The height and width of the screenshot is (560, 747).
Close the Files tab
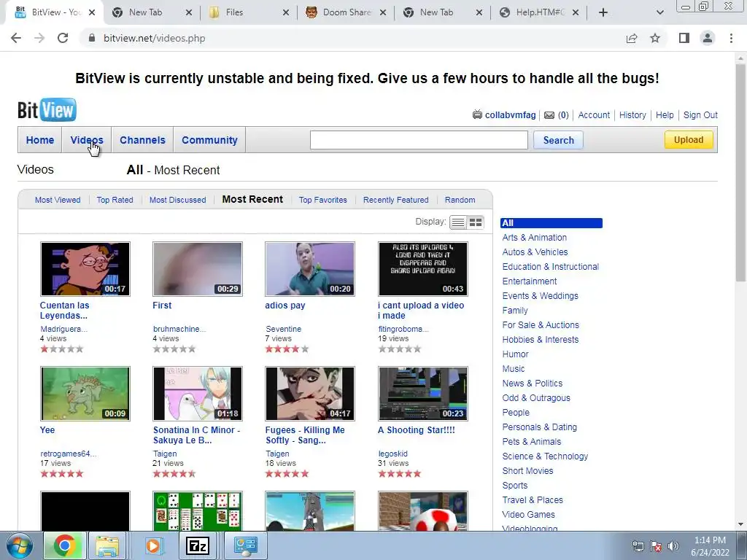pyautogui.click(x=286, y=12)
